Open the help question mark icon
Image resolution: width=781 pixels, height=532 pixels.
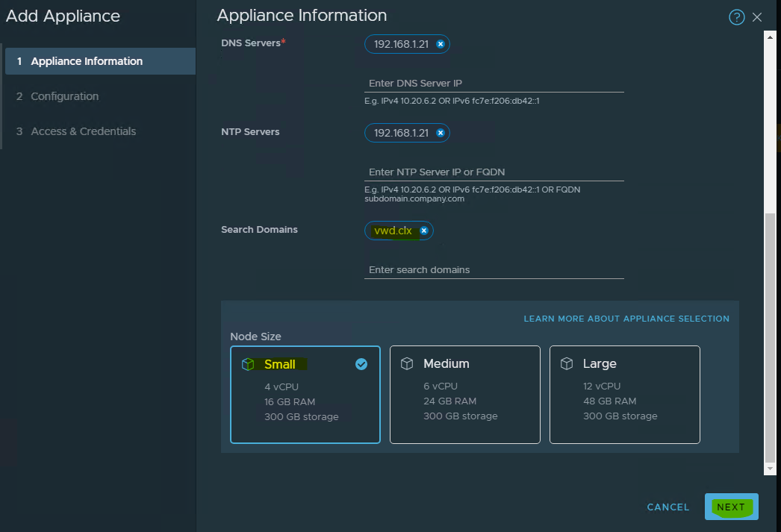tap(736, 17)
